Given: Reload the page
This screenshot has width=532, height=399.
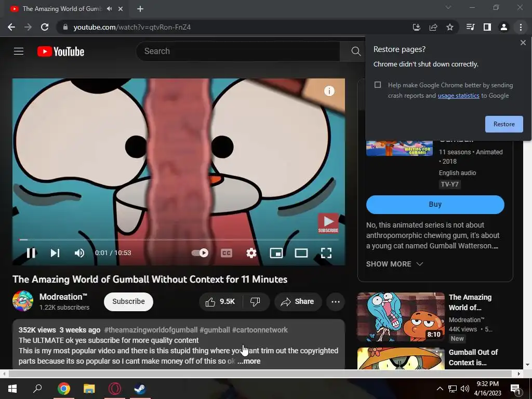Looking at the screenshot, I should click(45, 27).
